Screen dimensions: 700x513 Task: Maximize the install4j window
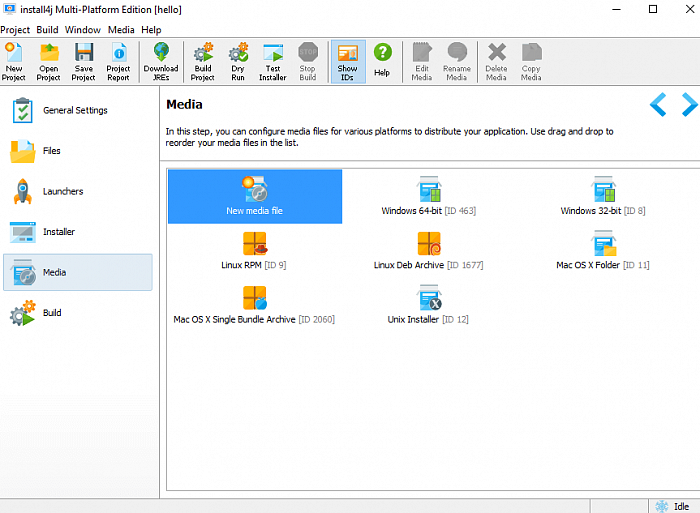pyautogui.click(x=653, y=9)
